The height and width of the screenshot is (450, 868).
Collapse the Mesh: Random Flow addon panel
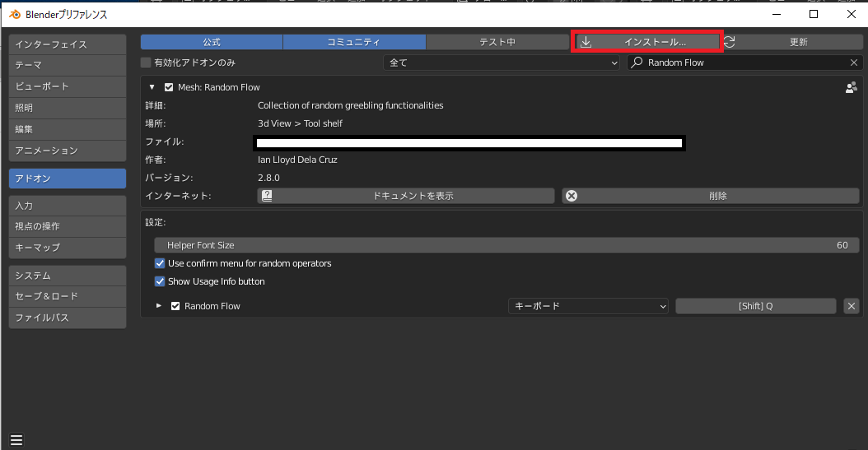click(x=152, y=87)
